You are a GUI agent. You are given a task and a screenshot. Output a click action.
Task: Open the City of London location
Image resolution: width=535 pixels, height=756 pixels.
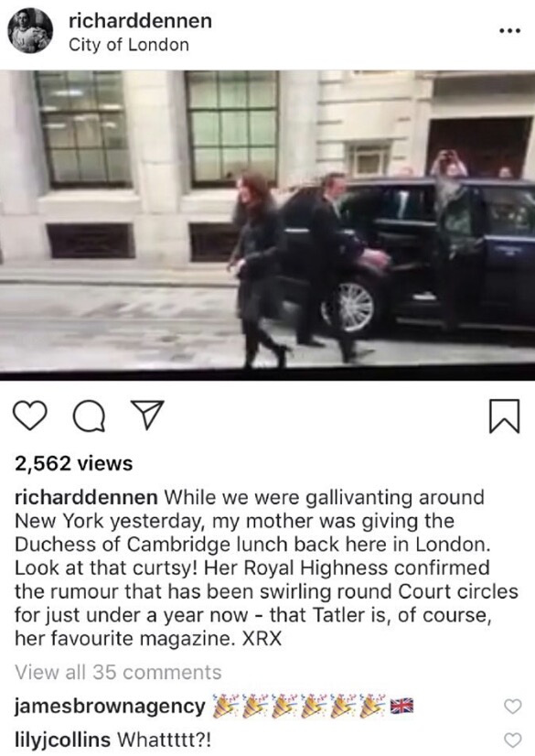point(129,45)
